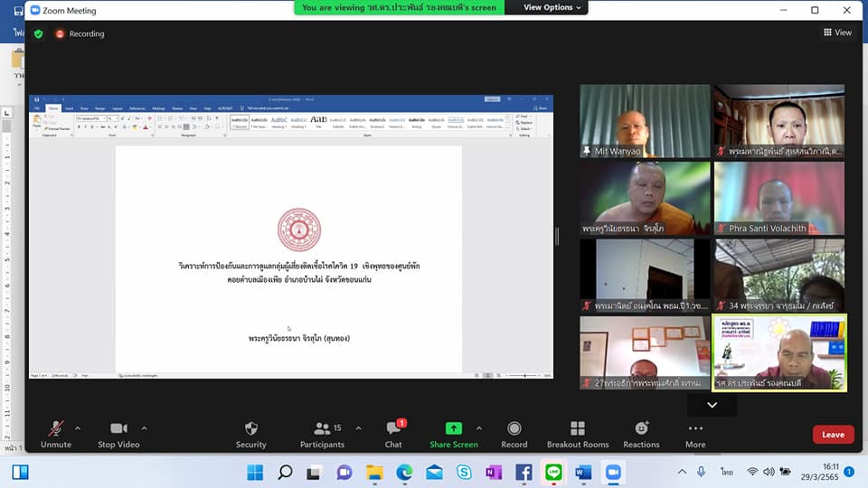
Task: Open the Reactions menu
Action: [x=641, y=435]
